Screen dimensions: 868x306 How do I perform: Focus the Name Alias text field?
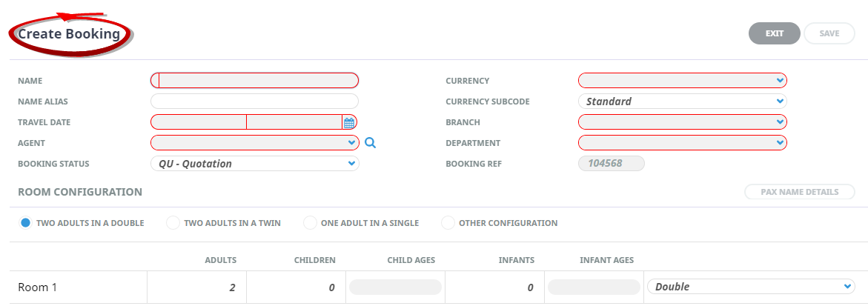pos(254,102)
